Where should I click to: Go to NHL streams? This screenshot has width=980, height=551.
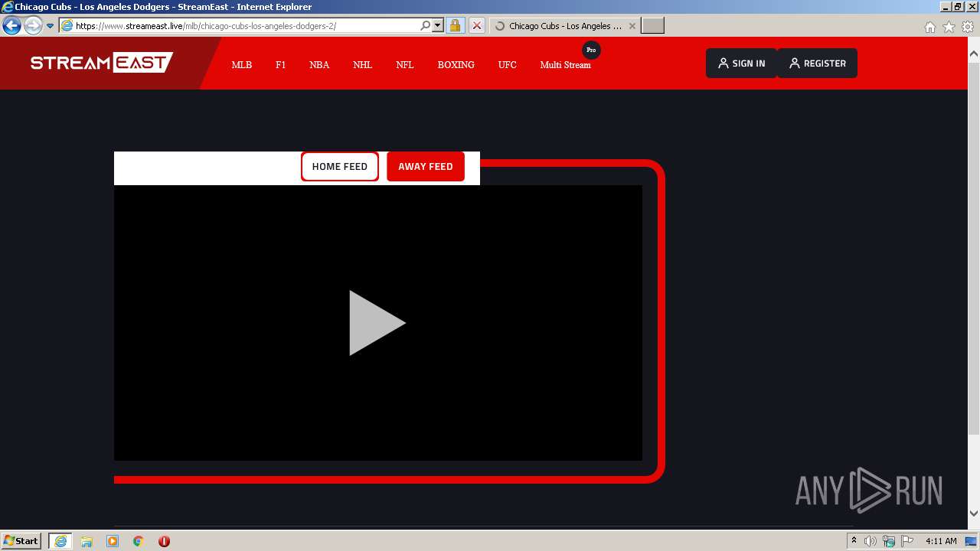(363, 65)
